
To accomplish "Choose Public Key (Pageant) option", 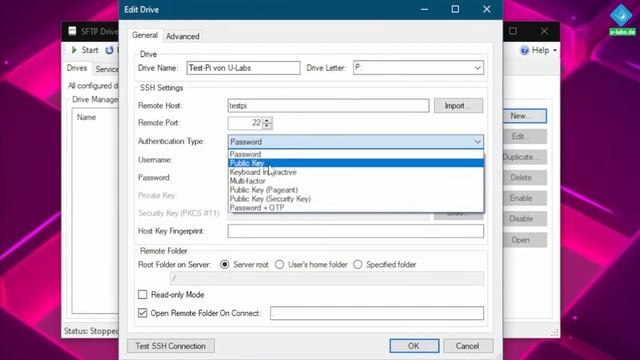I will (x=356, y=190).
